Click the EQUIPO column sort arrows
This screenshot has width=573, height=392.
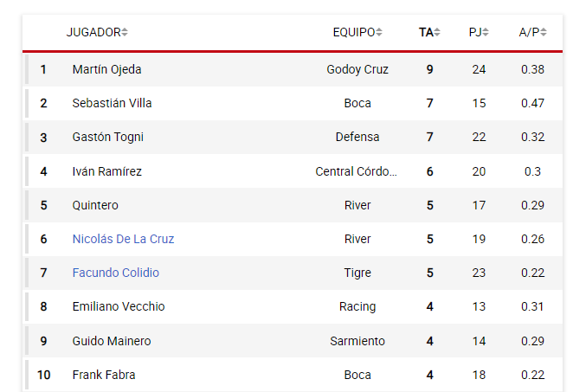coord(379,32)
